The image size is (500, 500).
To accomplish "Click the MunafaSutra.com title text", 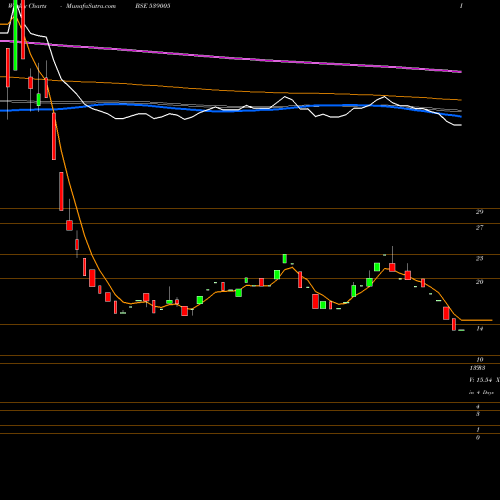I will (x=91, y=6).
